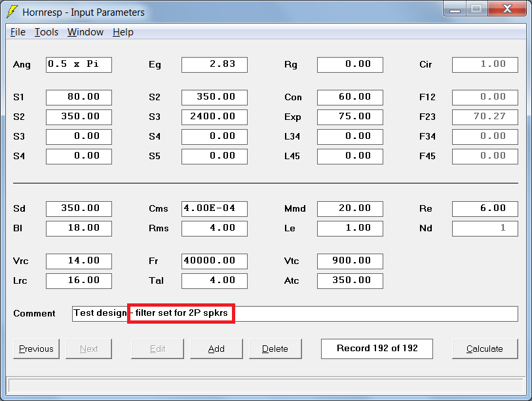The height and width of the screenshot is (401, 532).
Task: Click the F45 field
Action: pos(485,157)
